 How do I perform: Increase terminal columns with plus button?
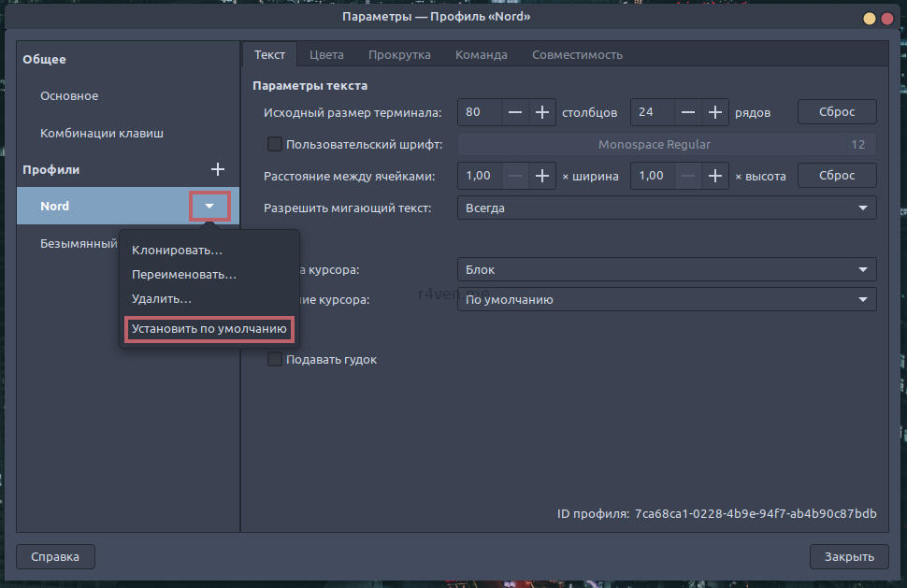(x=541, y=112)
